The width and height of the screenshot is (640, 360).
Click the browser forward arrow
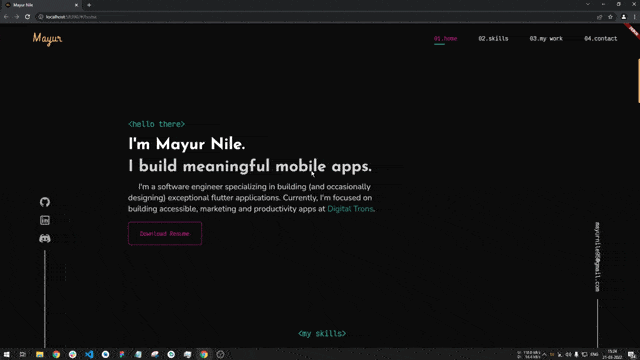point(17,17)
